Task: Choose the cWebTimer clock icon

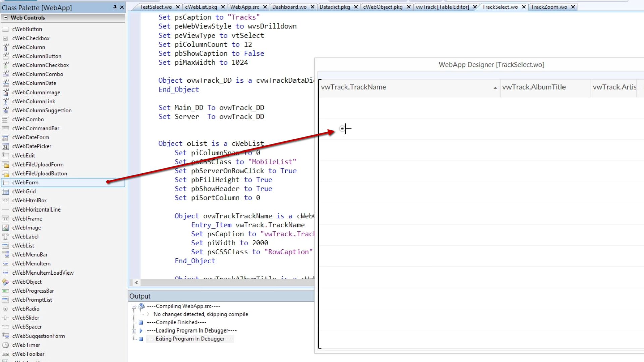Action: tap(6, 345)
